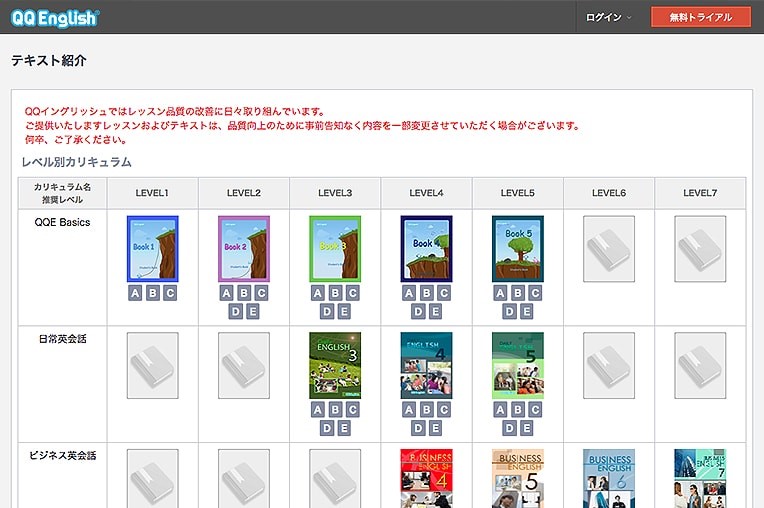Select section D under QQE Basics Book 2

(x=235, y=312)
